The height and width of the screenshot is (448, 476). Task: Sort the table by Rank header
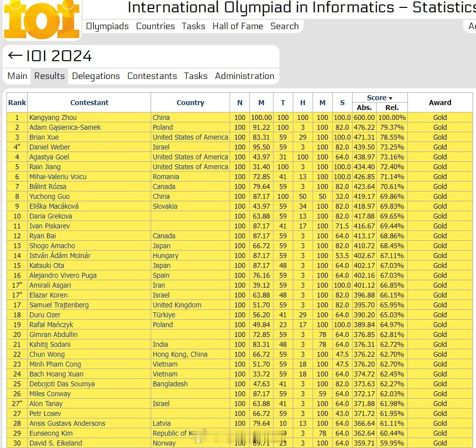(x=17, y=103)
